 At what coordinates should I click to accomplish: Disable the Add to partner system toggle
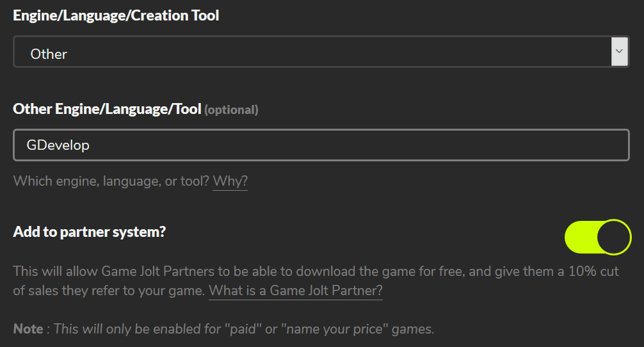597,236
